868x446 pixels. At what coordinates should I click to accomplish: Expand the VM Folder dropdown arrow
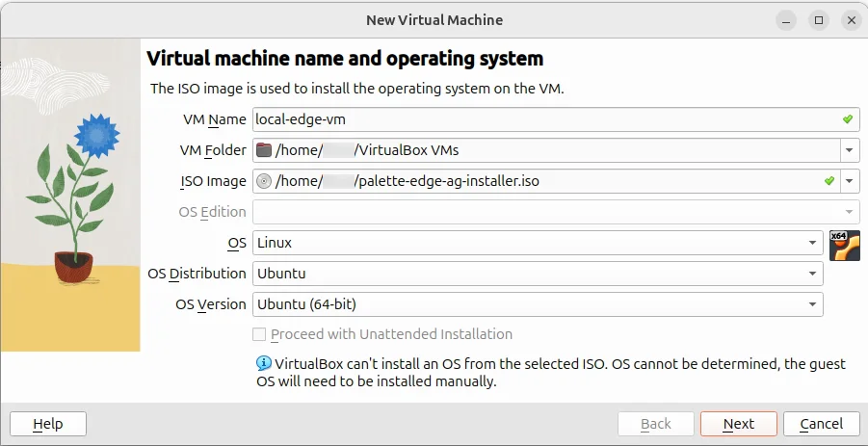[x=850, y=150]
